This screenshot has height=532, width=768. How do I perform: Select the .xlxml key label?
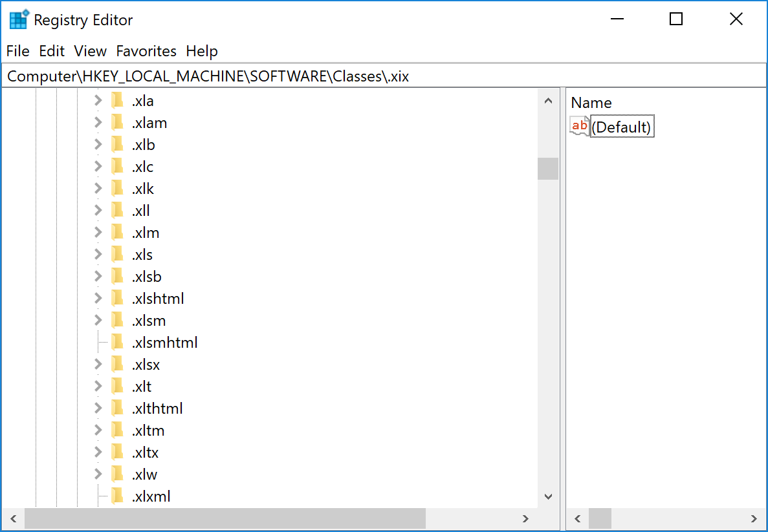click(x=151, y=496)
